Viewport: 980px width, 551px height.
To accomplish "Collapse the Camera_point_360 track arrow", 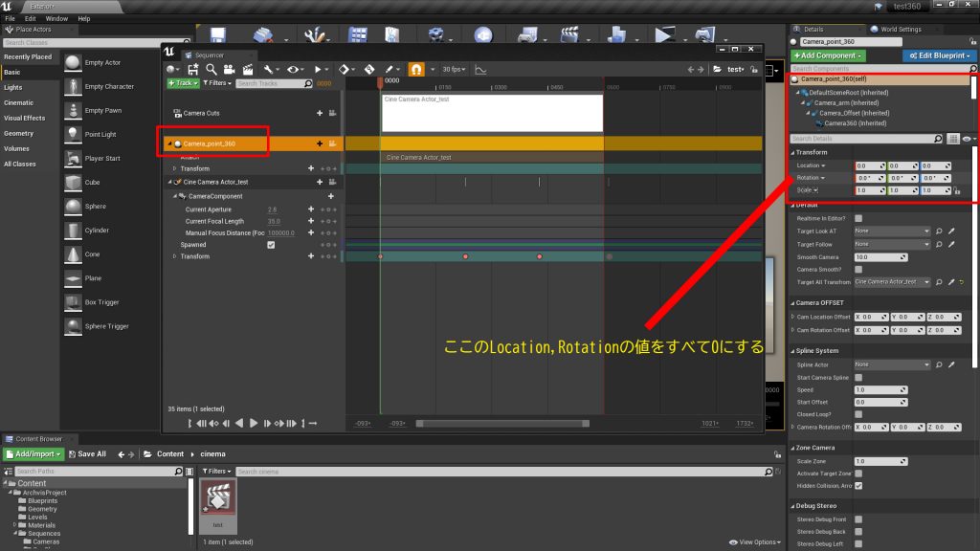I will pyautogui.click(x=169, y=143).
